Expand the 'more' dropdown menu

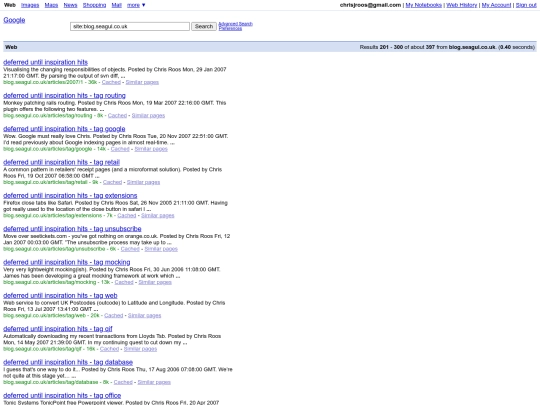[x=136, y=5]
